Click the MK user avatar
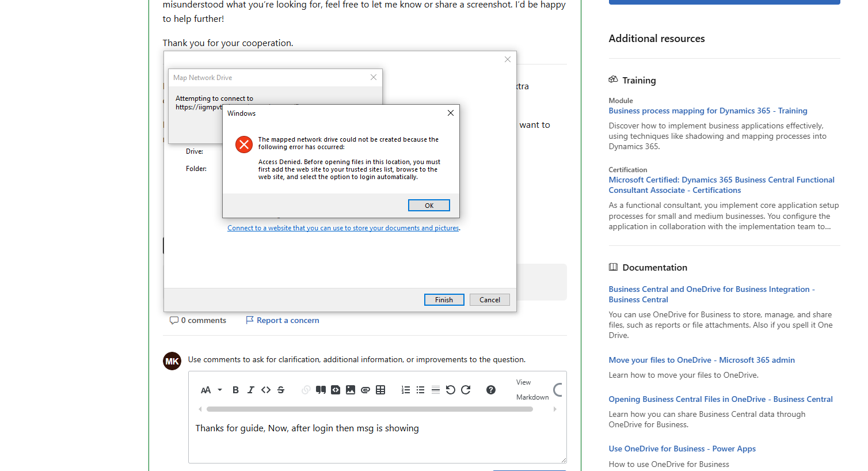Viewport: 868px width, 471px height. (x=172, y=361)
